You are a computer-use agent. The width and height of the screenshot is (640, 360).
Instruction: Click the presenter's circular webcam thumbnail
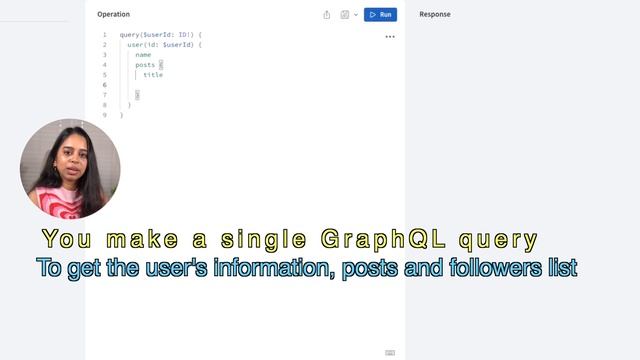70,169
